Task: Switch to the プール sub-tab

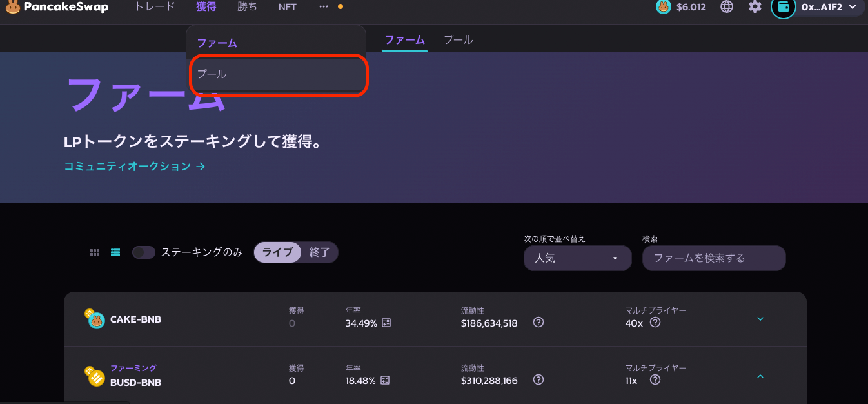Action: click(459, 40)
